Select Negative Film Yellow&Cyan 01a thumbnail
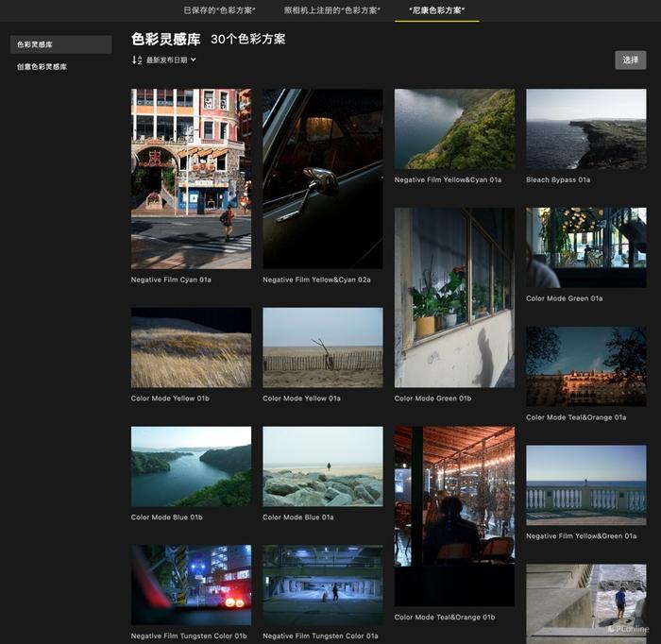Screen dimensions: 661x644 click(x=454, y=129)
